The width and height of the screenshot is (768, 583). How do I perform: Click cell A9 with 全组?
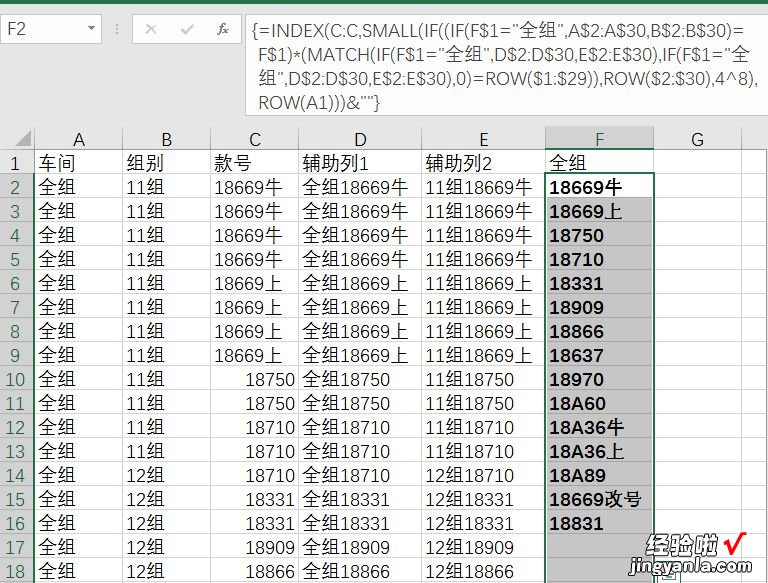78,355
